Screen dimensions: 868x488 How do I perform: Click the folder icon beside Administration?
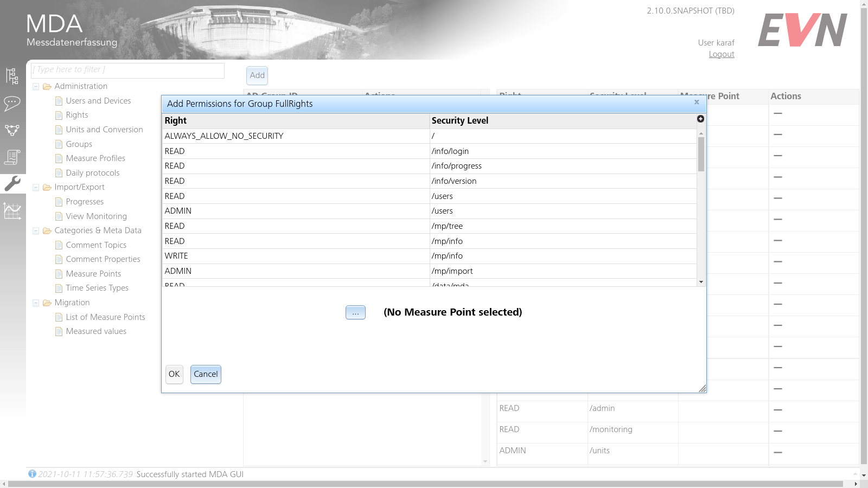[47, 86]
